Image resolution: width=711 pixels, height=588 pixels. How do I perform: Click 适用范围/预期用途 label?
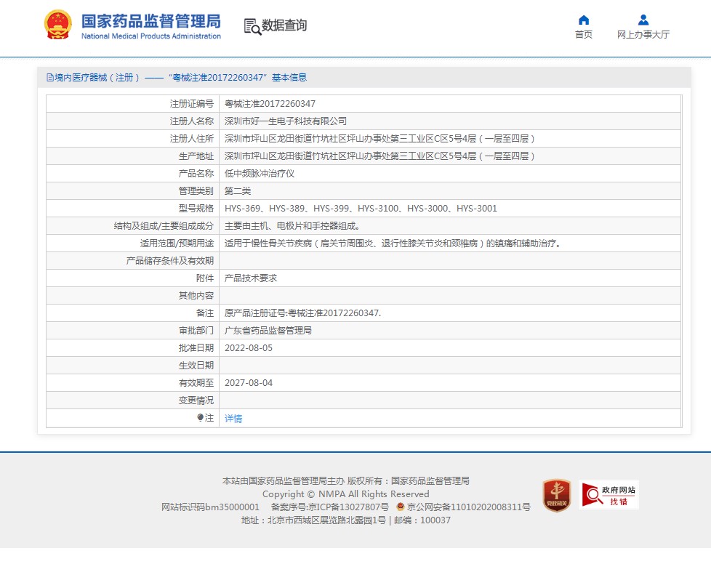point(177,243)
